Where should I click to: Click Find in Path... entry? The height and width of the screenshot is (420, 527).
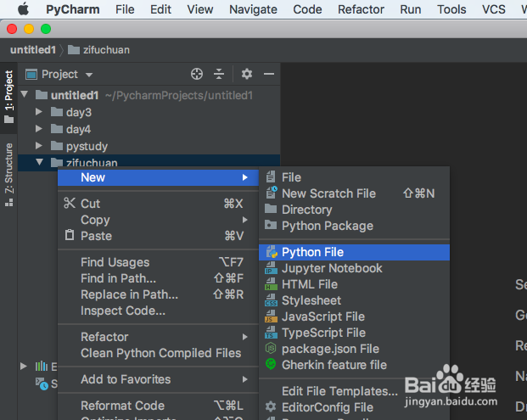[x=158, y=278]
